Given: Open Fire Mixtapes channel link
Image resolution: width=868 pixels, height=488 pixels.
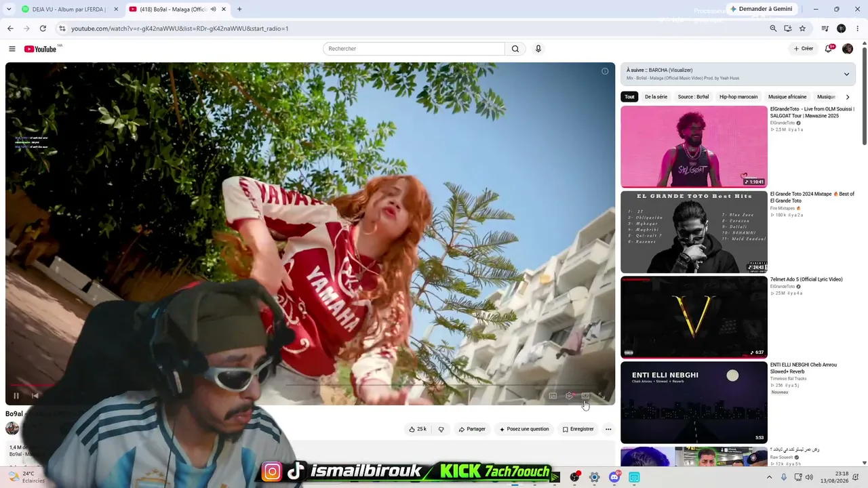Looking at the screenshot, I should point(783,208).
